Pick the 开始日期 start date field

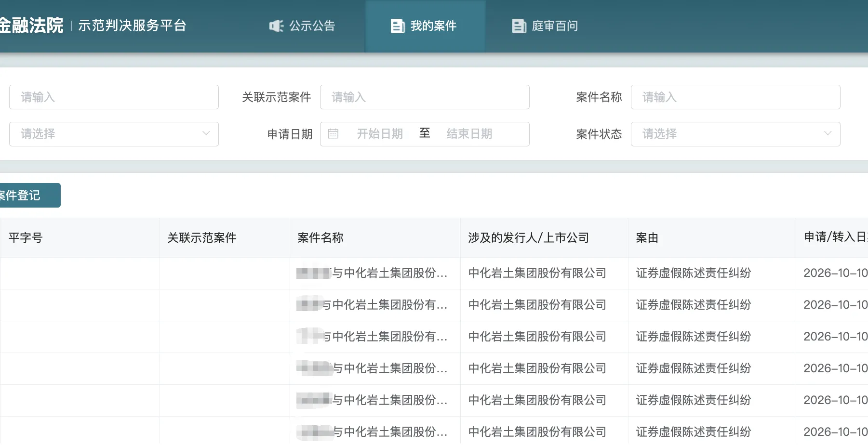point(380,134)
